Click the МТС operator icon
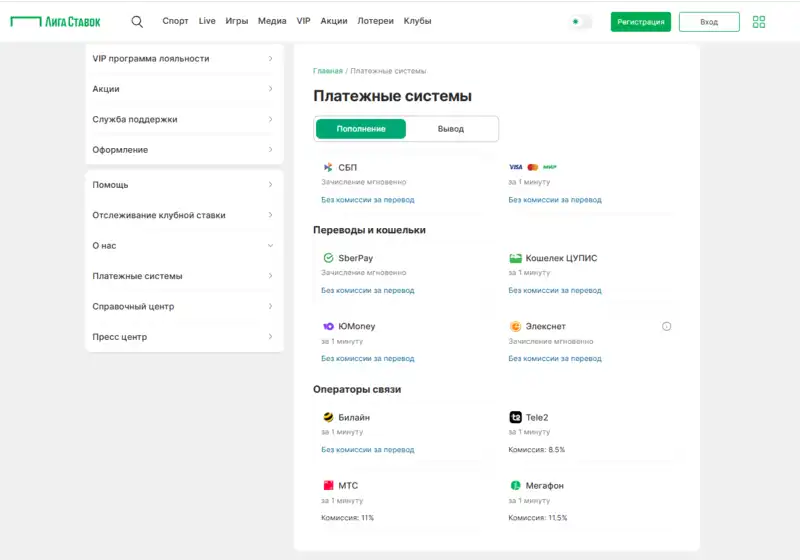Image resolution: width=800 pixels, height=560 pixels. (x=328, y=486)
